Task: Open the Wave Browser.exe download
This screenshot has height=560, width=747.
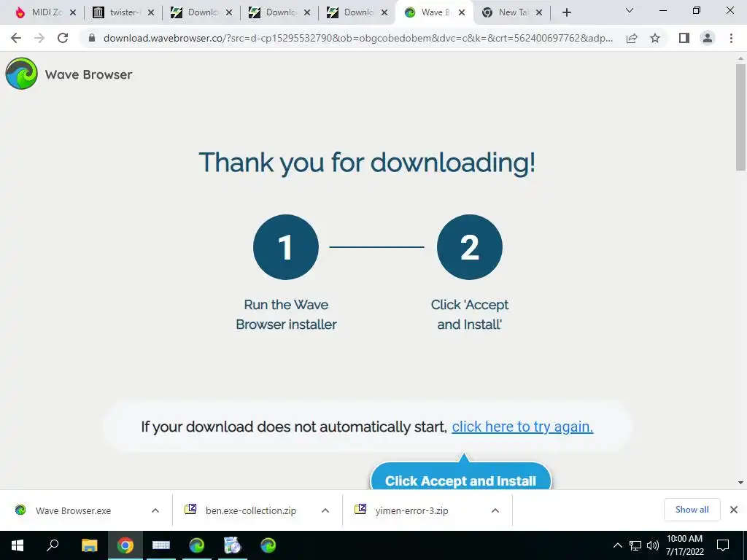Action: [x=74, y=510]
